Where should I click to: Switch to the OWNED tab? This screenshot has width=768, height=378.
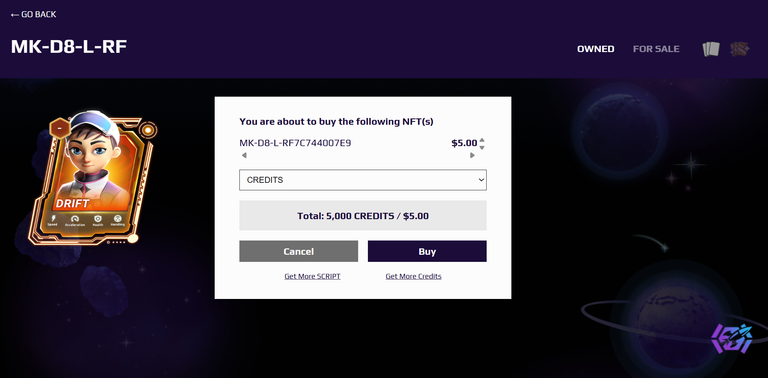click(596, 49)
